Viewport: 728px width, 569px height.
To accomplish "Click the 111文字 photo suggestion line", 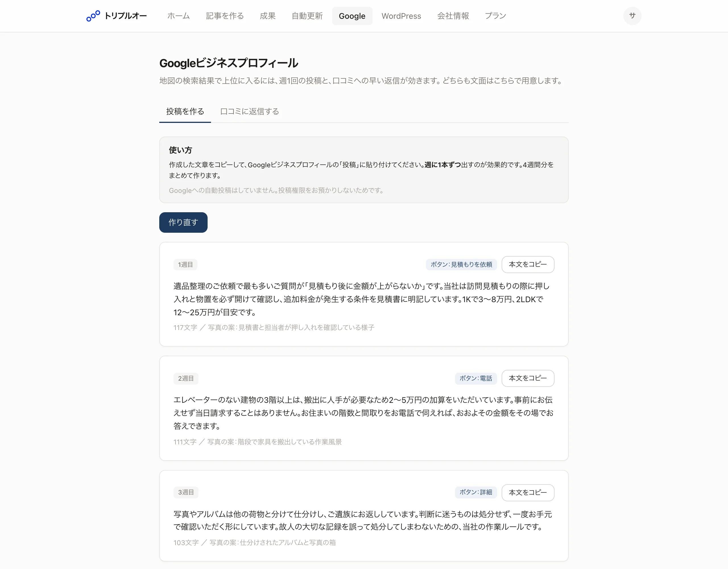I will tap(257, 442).
